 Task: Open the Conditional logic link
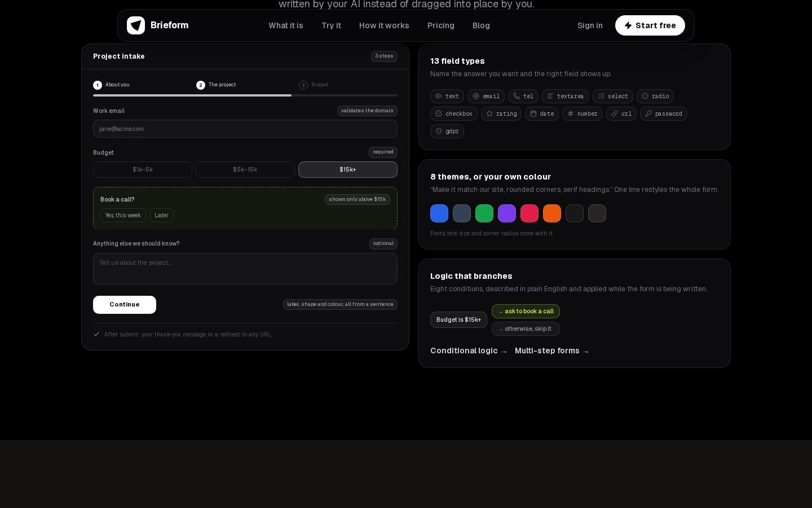469,351
